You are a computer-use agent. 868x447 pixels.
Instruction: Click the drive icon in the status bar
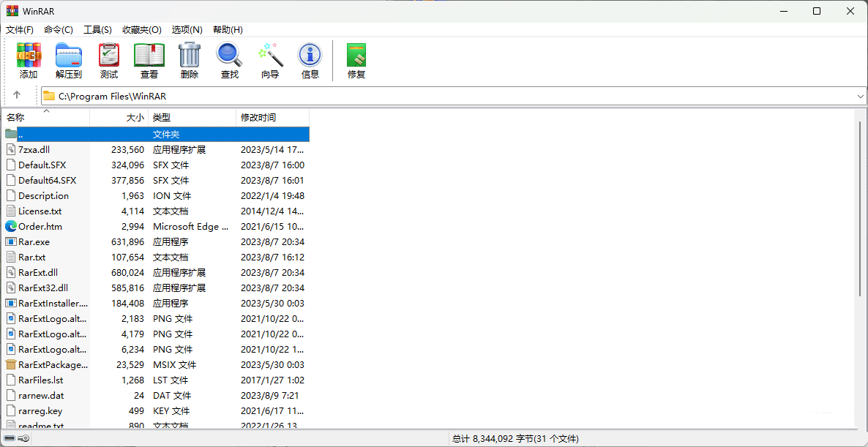click(x=10, y=439)
